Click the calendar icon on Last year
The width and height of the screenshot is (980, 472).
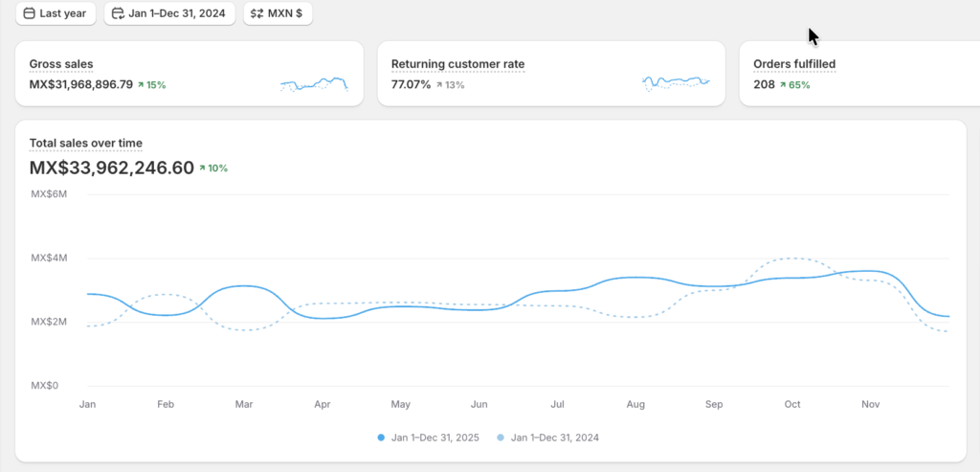pos(29,14)
